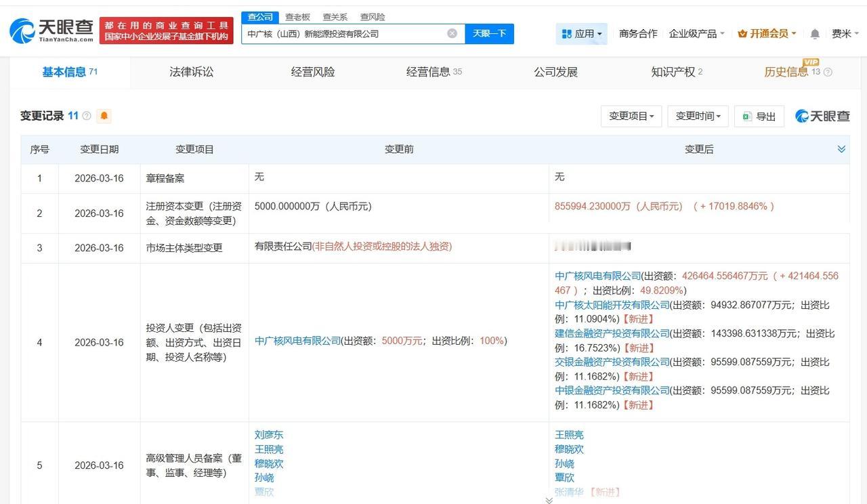Open the 变更项目 filter dropdown
This screenshot has height=504, width=867.
[x=631, y=116]
